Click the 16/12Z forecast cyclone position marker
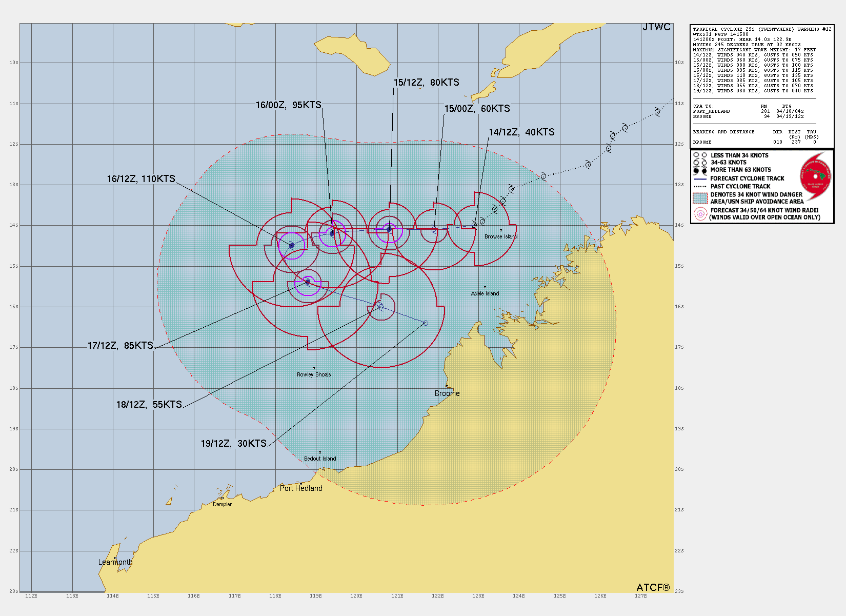This screenshot has width=846, height=616. (292, 245)
